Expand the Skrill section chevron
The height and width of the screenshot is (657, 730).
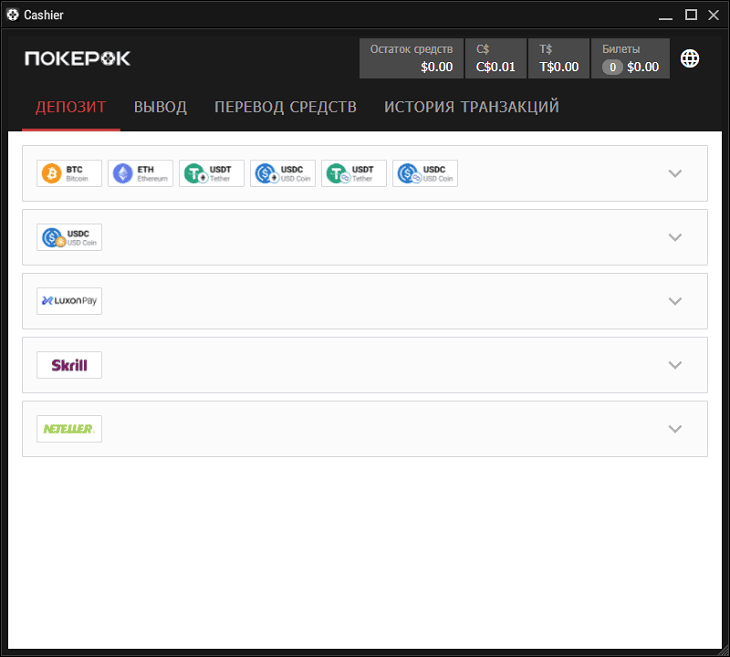point(675,365)
